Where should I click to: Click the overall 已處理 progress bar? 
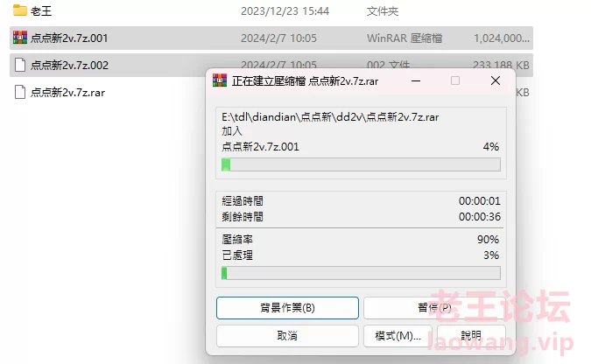point(361,273)
